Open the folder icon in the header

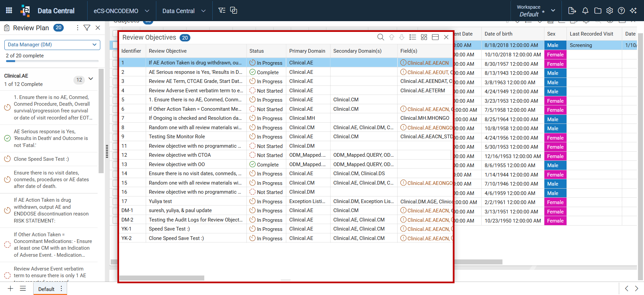pos(598,11)
